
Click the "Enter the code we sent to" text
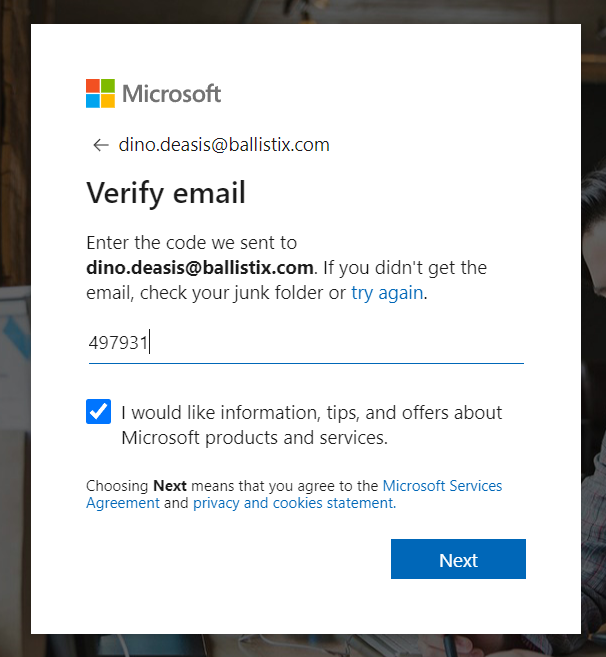tap(191, 243)
